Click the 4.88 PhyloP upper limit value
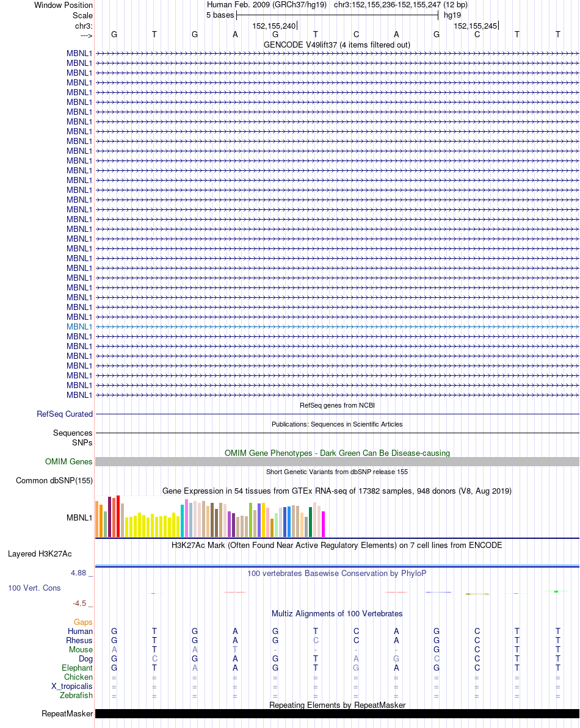Viewport: 580px width, 728px height. pyautogui.click(x=79, y=573)
